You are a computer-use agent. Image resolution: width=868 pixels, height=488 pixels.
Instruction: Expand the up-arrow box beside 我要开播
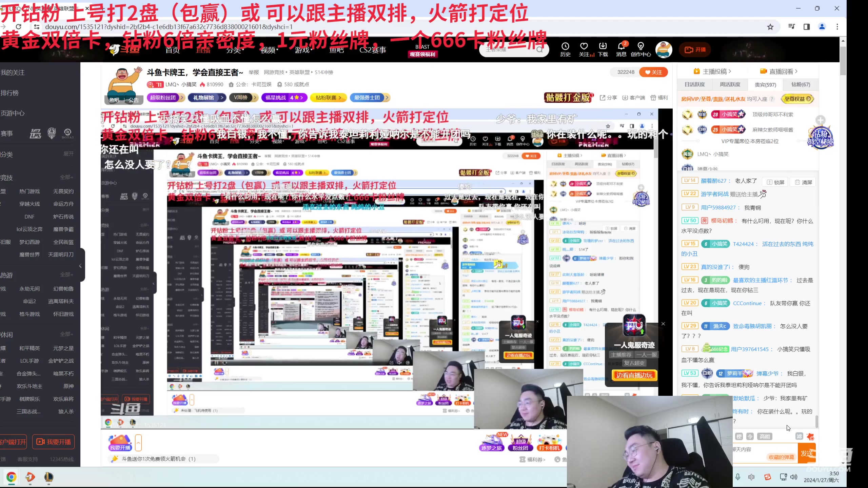[x=138, y=443]
